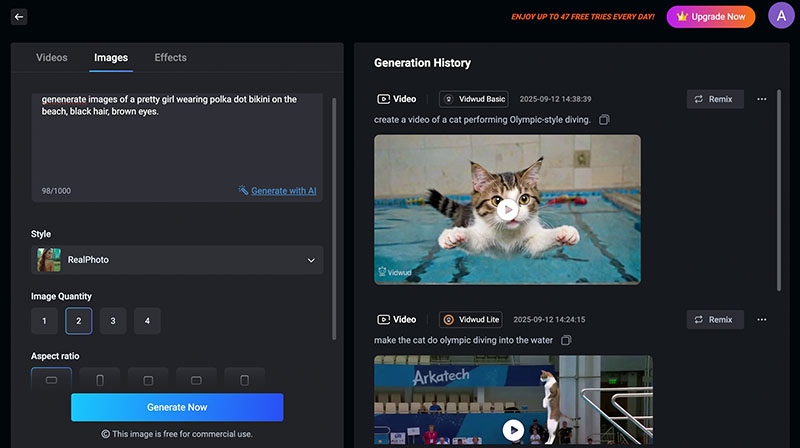Click the 98/1000 character counter

pyautogui.click(x=56, y=191)
